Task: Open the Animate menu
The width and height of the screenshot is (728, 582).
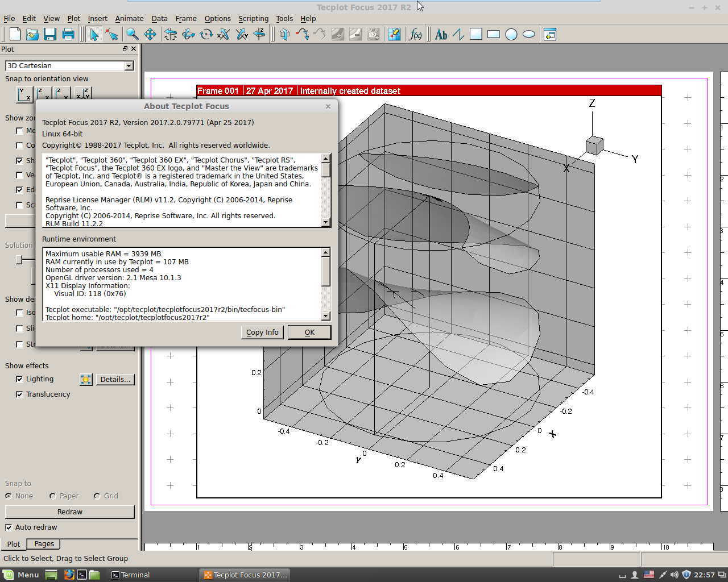Action: click(x=129, y=18)
